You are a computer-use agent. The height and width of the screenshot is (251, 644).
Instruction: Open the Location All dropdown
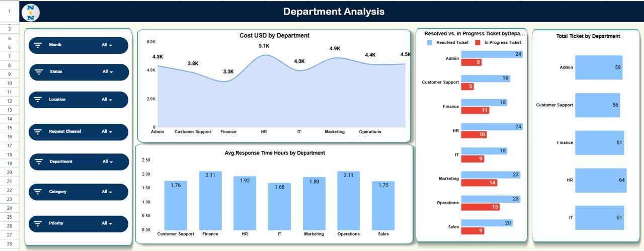coord(107,100)
